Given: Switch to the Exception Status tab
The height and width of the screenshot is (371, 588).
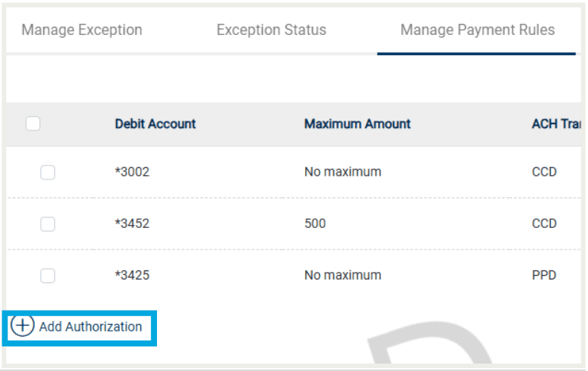Looking at the screenshot, I should [x=272, y=30].
